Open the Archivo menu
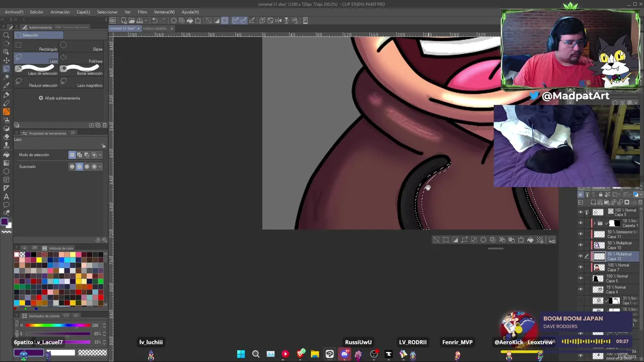 point(14,12)
